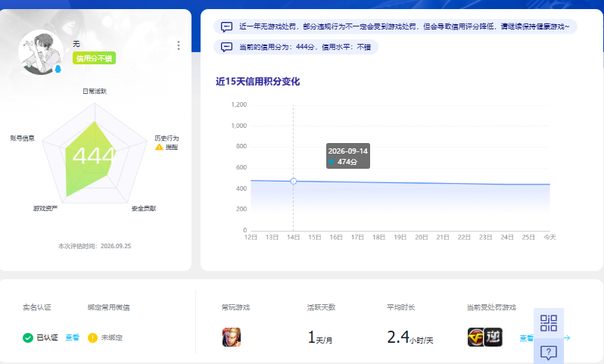Image resolution: width=604 pixels, height=364 pixels.
Task: Click the chat icon in the 当前的信用分为 notice
Action: 226,47
